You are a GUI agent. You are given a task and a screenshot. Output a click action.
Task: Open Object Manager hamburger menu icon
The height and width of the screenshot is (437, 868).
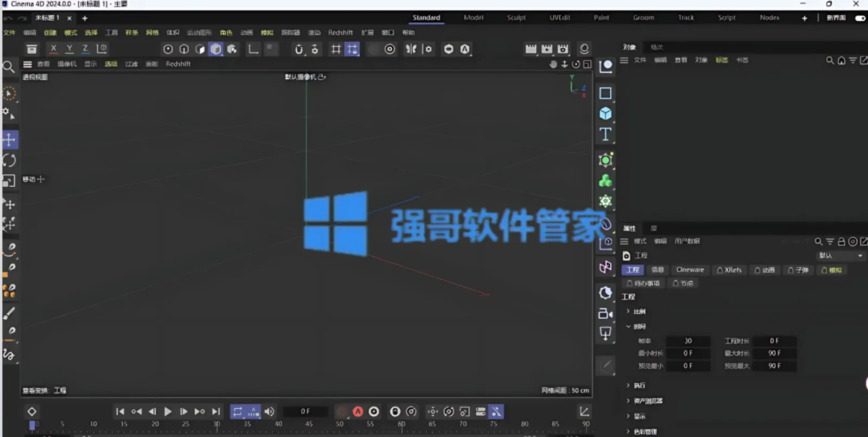pyautogui.click(x=624, y=60)
